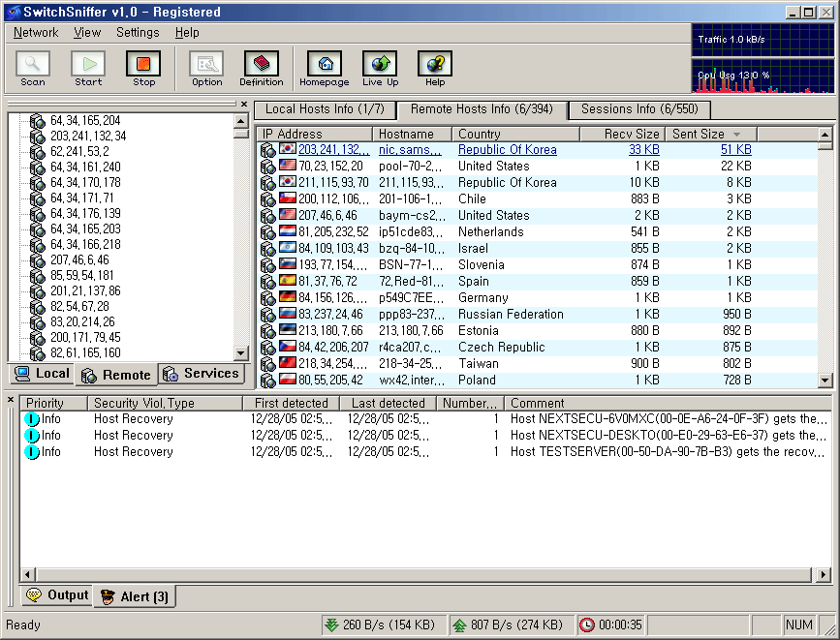This screenshot has width=840, height=640.
Task: Open the 203.241.132 IP address link
Action: pyautogui.click(x=333, y=149)
